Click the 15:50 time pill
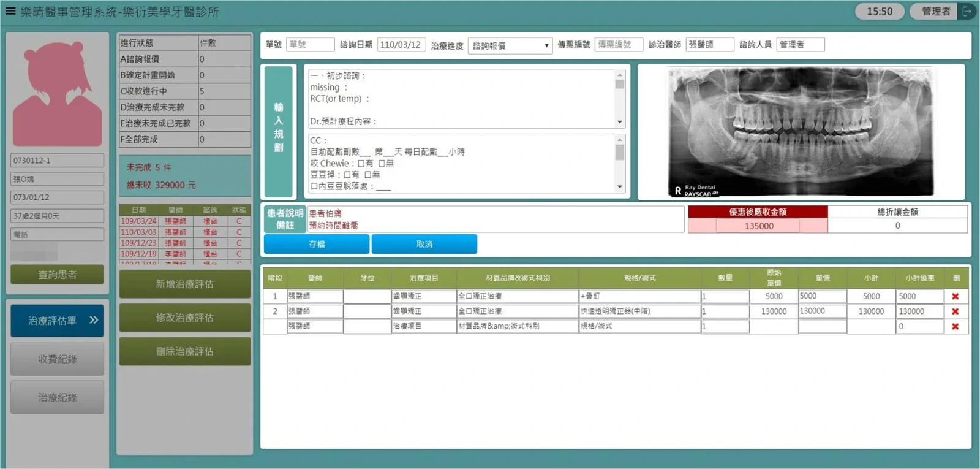This screenshot has width=980, height=469. click(x=880, y=11)
